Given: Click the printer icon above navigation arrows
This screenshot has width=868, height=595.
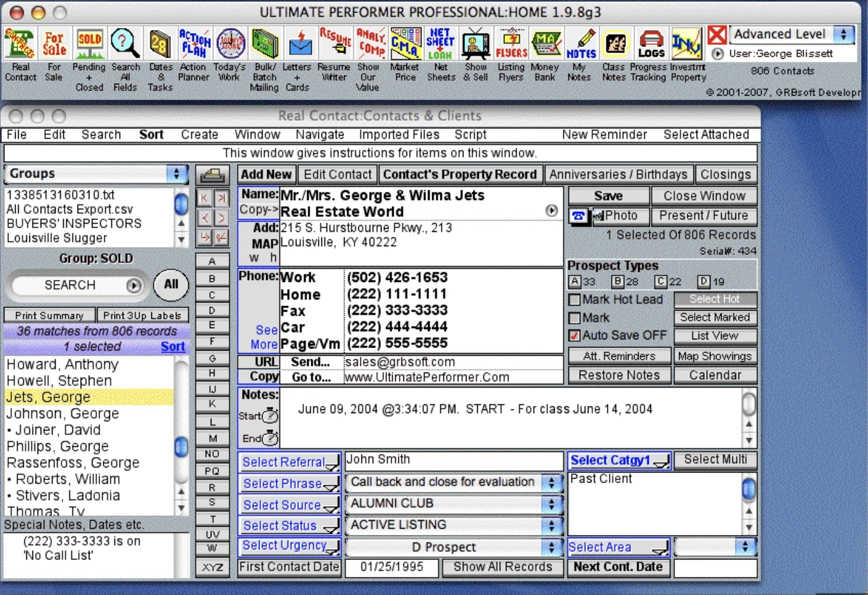Looking at the screenshot, I should (x=213, y=175).
